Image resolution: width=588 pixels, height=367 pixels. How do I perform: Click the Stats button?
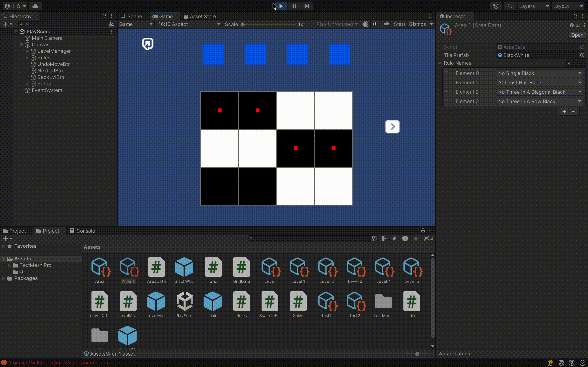399,24
